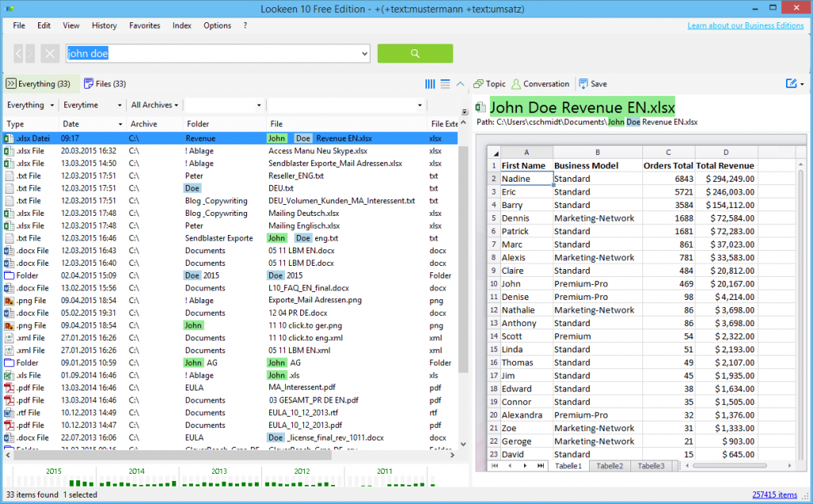Click the Save icon in preview toolbar
Image resolution: width=813 pixels, height=504 pixels.
tap(592, 83)
